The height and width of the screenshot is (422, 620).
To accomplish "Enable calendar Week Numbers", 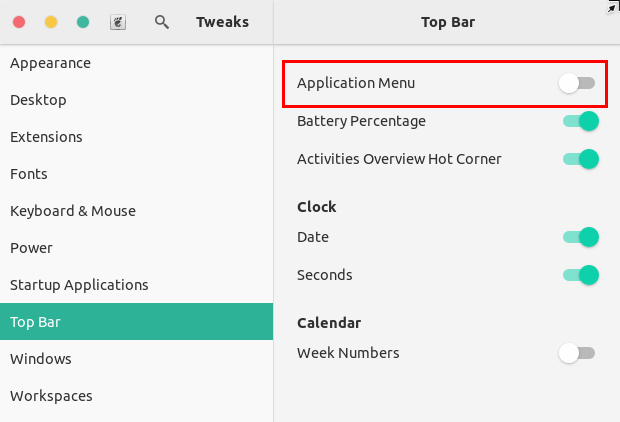I will pyautogui.click(x=578, y=353).
